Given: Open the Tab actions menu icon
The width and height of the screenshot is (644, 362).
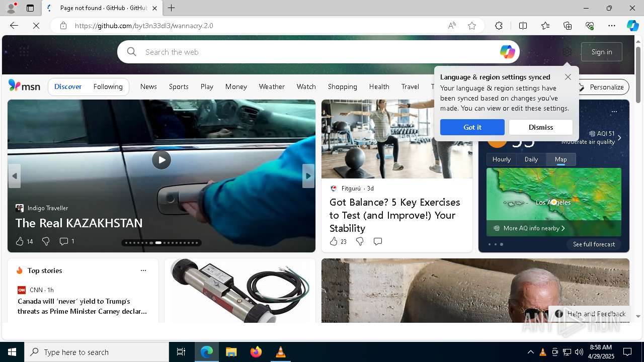Looking at the screenshot, I should [x=30, y=8].
